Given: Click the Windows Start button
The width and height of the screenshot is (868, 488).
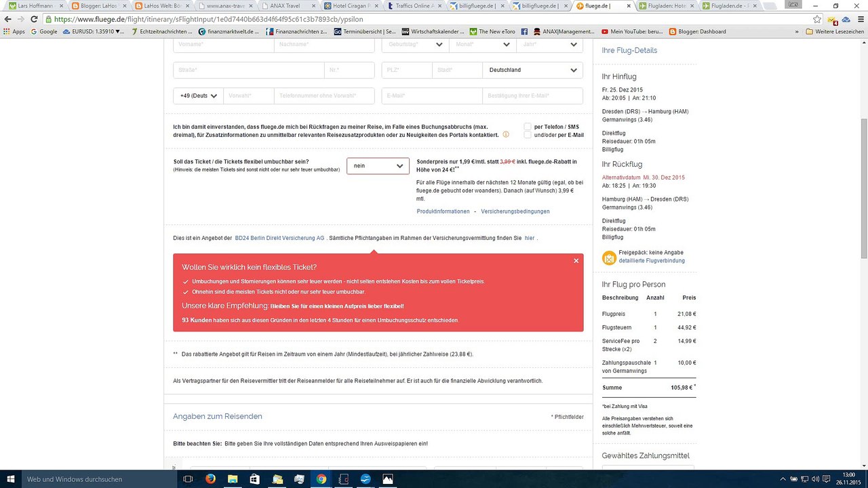Looking at the screenshot, I should 9,479.
